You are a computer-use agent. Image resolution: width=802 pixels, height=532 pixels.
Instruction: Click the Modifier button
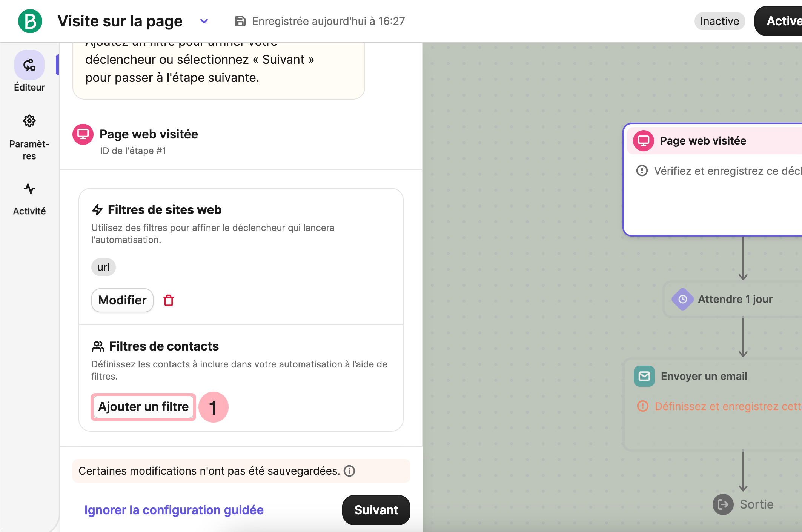122,300
